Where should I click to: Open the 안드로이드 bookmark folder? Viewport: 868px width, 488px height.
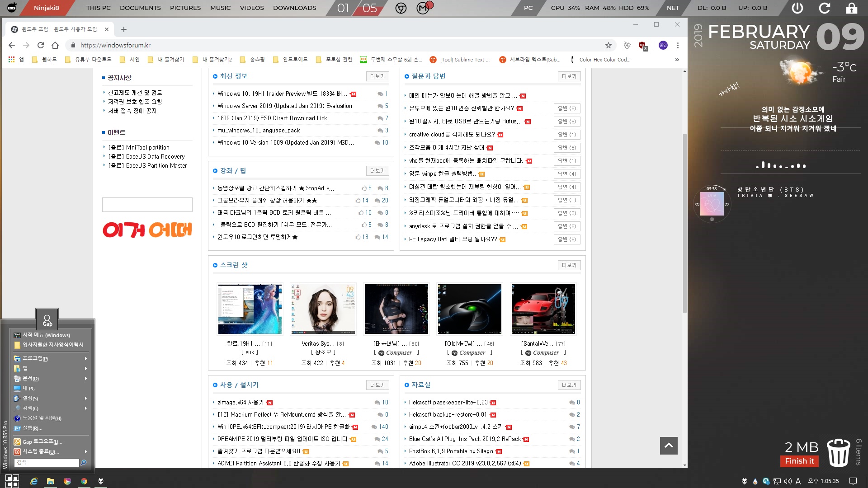click(x=290, y=59)
